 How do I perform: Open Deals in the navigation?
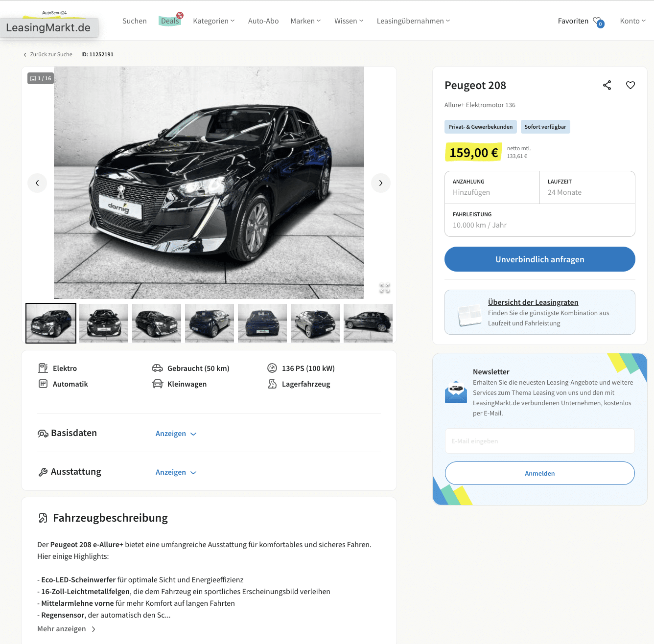point(170,21)
